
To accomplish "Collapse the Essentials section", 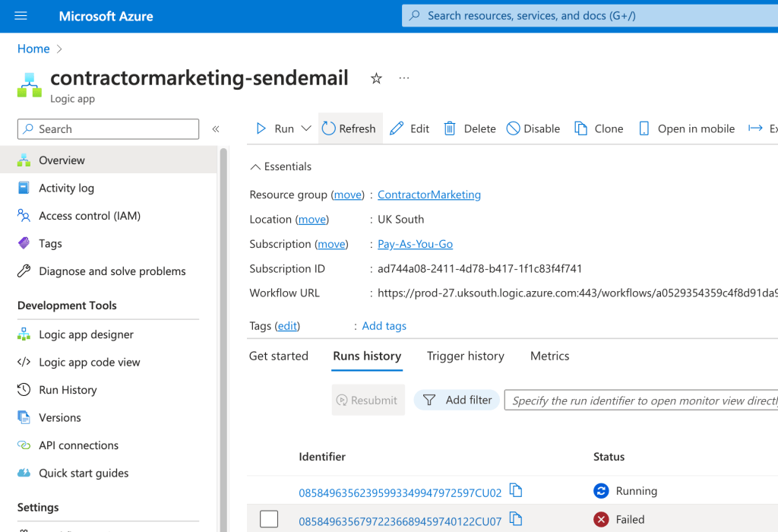I will 281,166.
